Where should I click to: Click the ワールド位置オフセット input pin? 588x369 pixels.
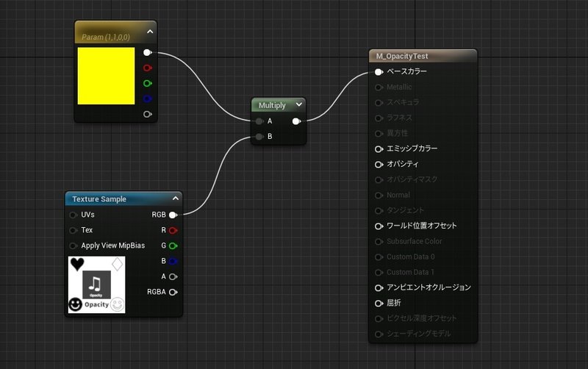pos(379,226)
